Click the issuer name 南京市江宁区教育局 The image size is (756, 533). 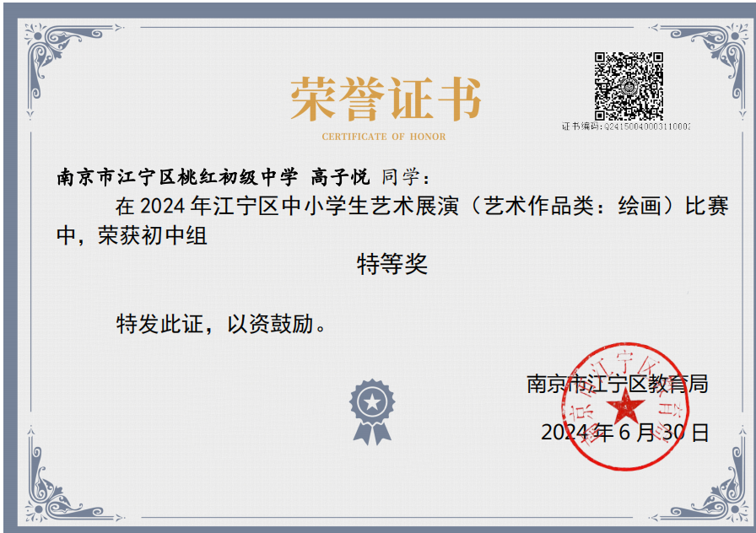pos(617,385)
